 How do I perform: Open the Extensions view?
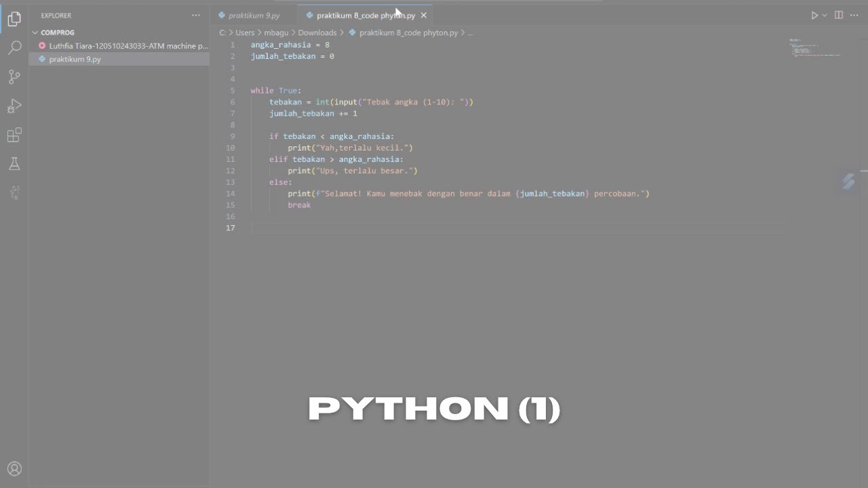[14, 136]
